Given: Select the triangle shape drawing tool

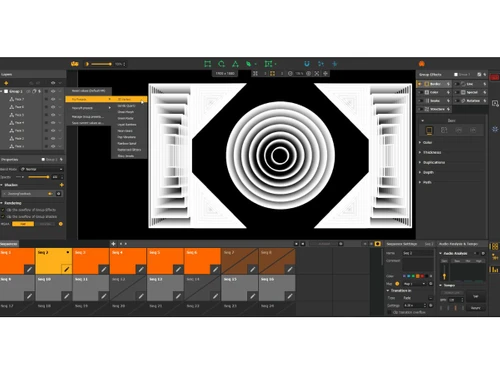Looking at the screenshot, I should [x=235, y=64].
